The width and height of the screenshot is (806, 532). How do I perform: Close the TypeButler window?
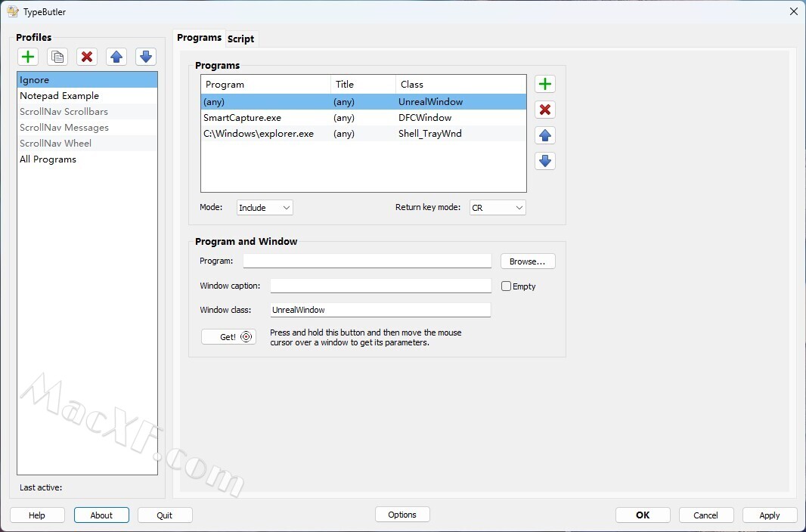[794, 11]
